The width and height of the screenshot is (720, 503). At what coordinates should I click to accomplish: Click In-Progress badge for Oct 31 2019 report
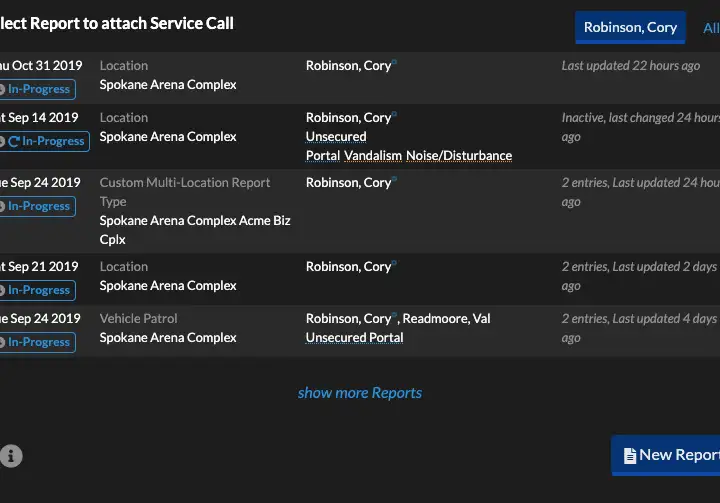[38, 89]
